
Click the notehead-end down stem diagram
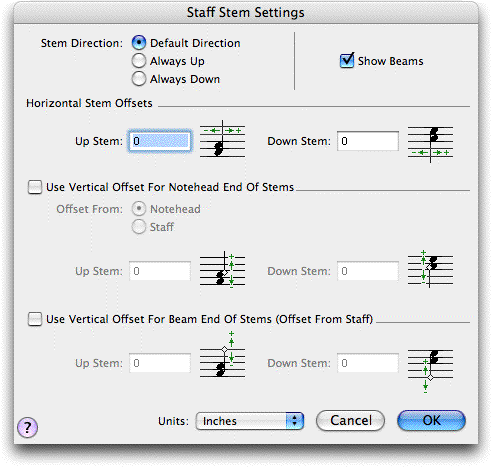(430, 269)
